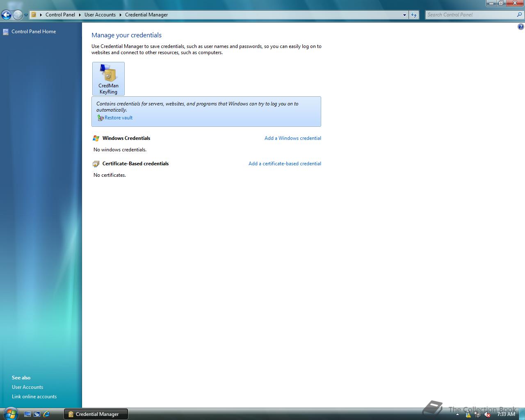Launch Internet Explorer from Quick Launch
This screenshot has width=525, height=420.
click(46, 414)
